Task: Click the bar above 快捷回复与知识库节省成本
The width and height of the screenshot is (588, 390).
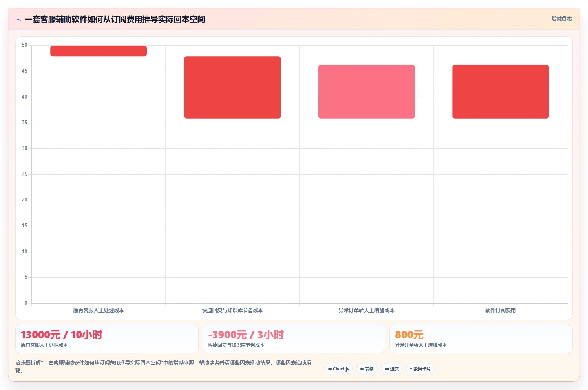Action: (232, 87)
